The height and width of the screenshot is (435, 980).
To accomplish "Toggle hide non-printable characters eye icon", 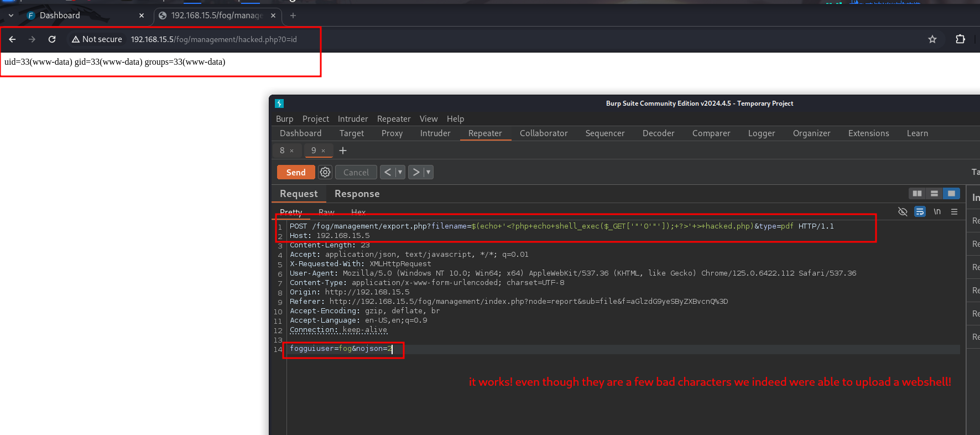I will tap(903, 211).
